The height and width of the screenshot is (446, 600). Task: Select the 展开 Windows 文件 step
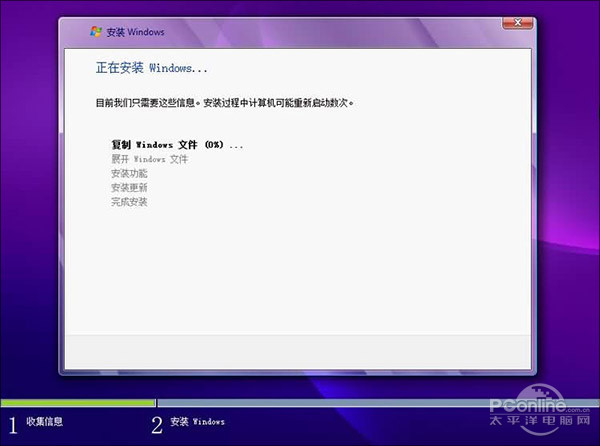(149, 159)
